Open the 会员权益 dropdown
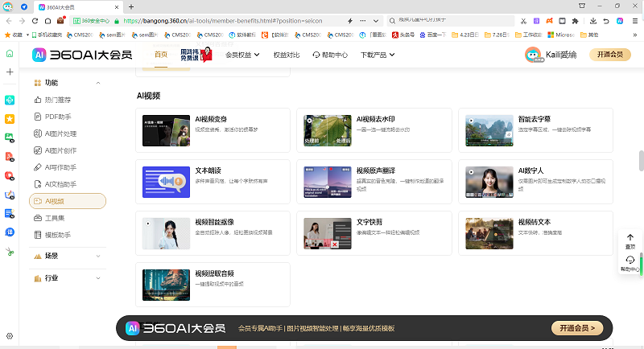Screen dimensions: 644x349 pyautogui.click(x=242, y=55)
